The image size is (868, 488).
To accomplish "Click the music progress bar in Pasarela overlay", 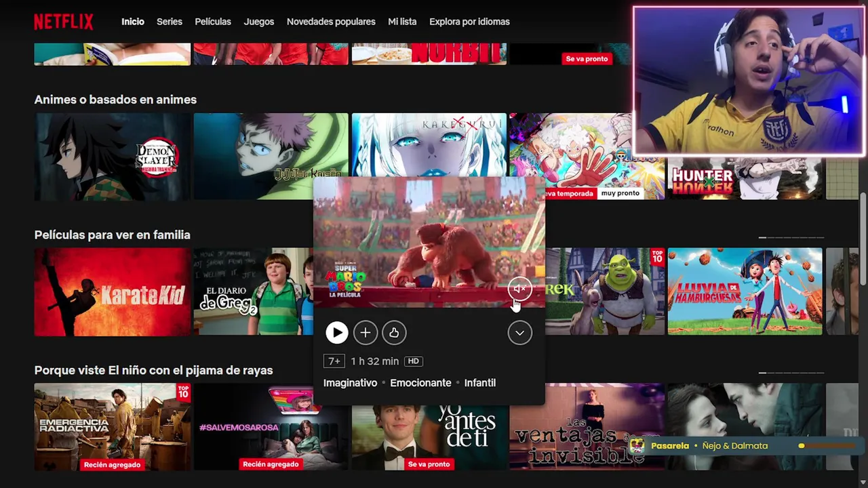I will [827, 446].
